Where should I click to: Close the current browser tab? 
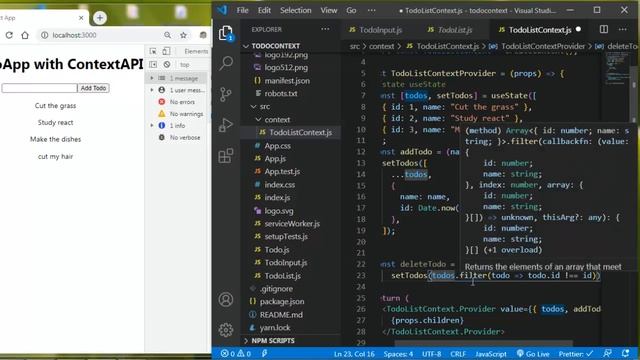81,18
